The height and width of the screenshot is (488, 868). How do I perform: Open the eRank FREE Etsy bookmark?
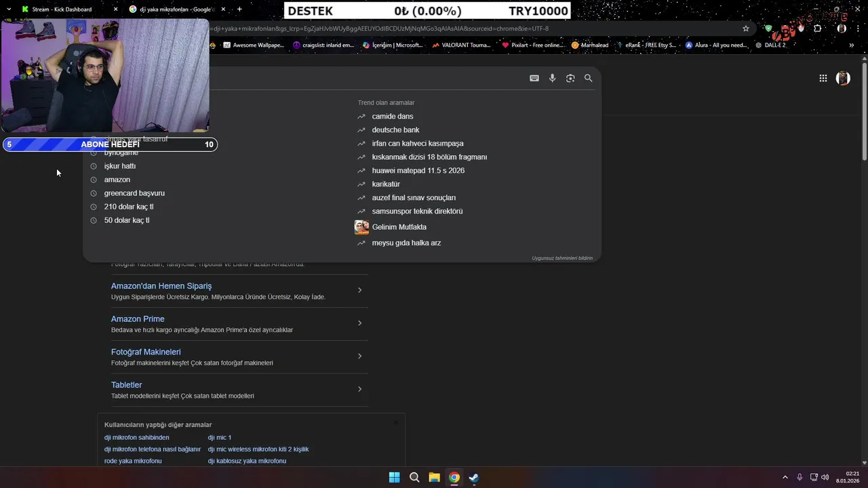(x=646, y=45)
